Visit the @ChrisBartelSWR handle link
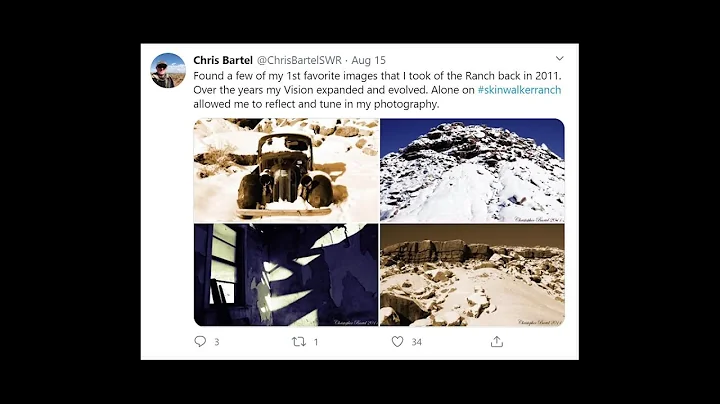720x404 pixels. [299, 60]
